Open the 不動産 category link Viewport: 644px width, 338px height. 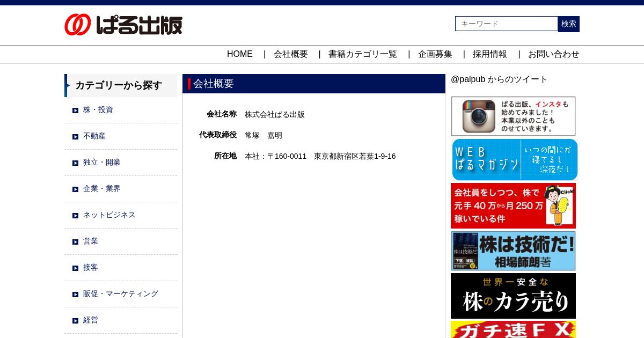pyautogui.click(x=94, y=136)
